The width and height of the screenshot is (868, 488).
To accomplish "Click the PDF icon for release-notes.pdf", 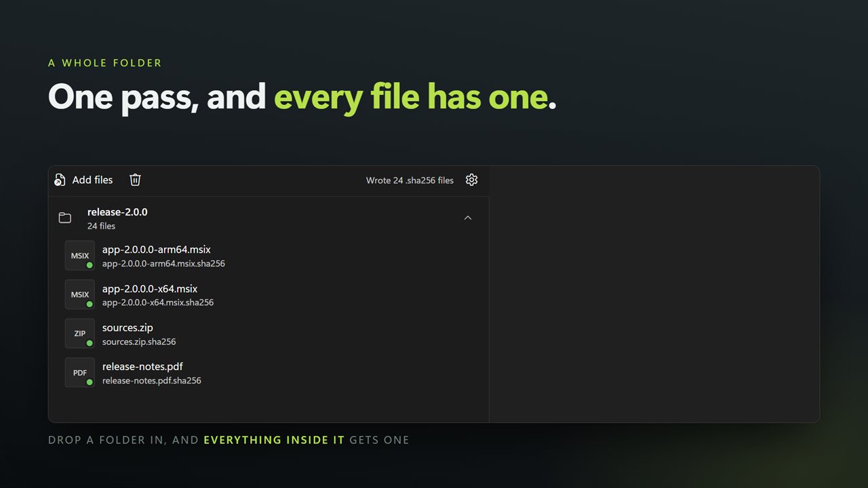I will (x=80, y=373).
